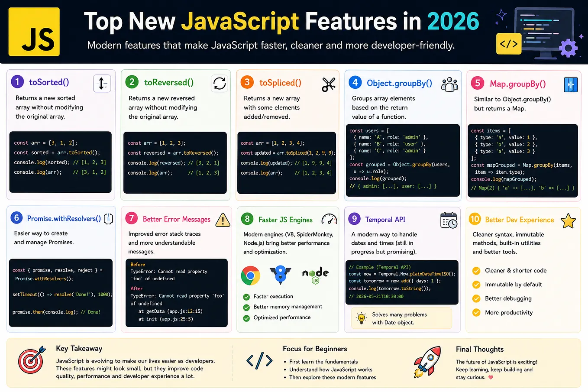588x392 pixels.
Task: Click the Chrome browser logo
Action: [250, 275]
